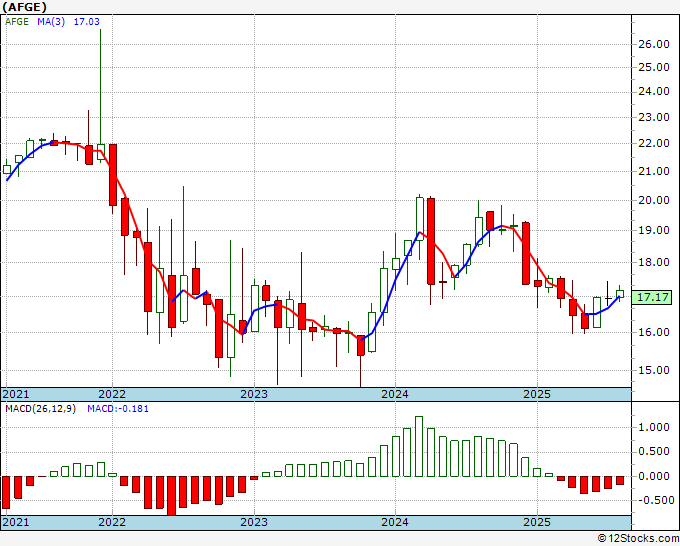Click 2021 on the price chart timeline

pos(16,394)
